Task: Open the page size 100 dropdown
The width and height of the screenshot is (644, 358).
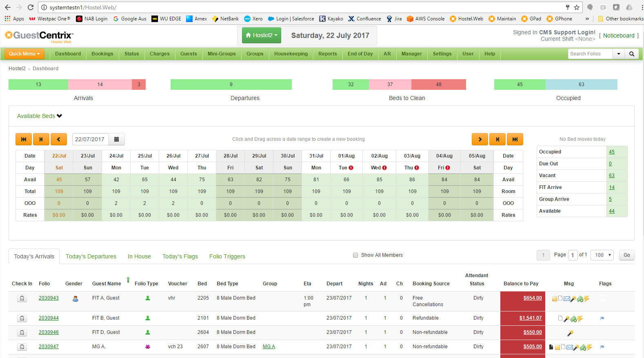Action: (602, 255)
